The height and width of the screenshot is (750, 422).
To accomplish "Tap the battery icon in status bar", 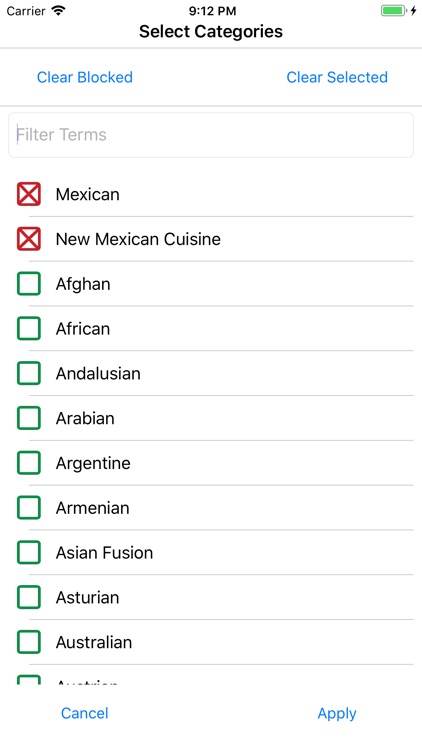I will click(x=393, y=11).
